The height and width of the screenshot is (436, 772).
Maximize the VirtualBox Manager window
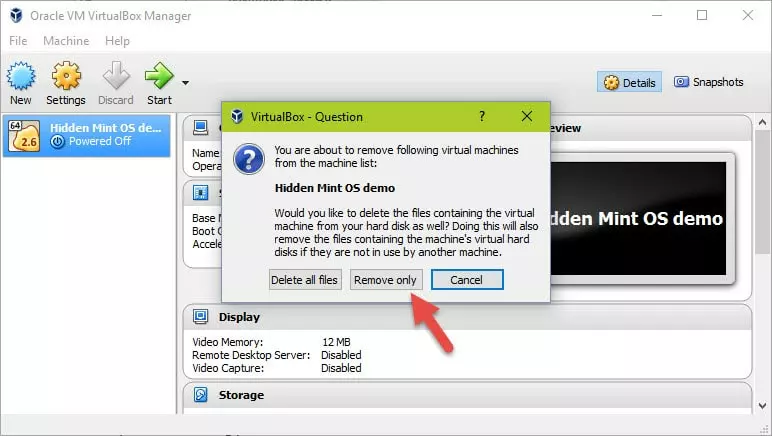(x=702, y=15)
